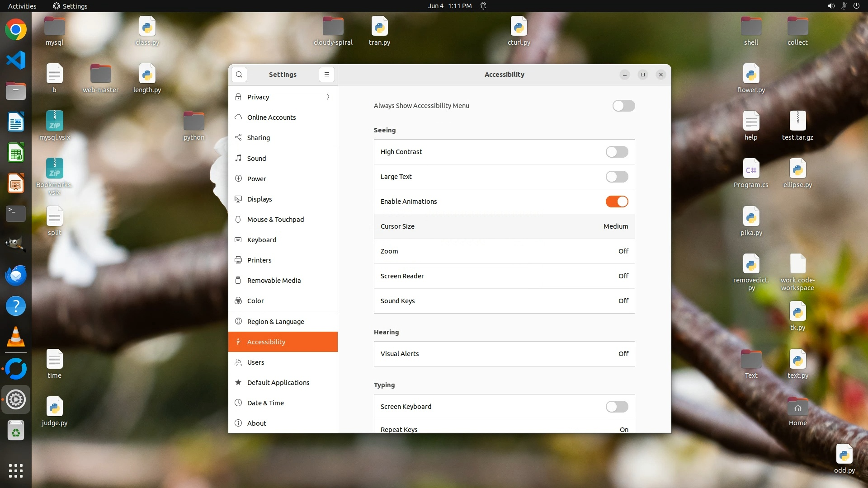Expand Privacy submenu chevron
This screenshot has width=868, height=488.
point(328,97)
